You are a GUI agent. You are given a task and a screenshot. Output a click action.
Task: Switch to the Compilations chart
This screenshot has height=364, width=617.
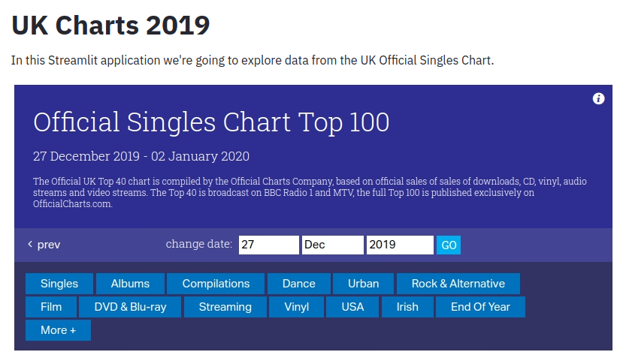[216, 284]
